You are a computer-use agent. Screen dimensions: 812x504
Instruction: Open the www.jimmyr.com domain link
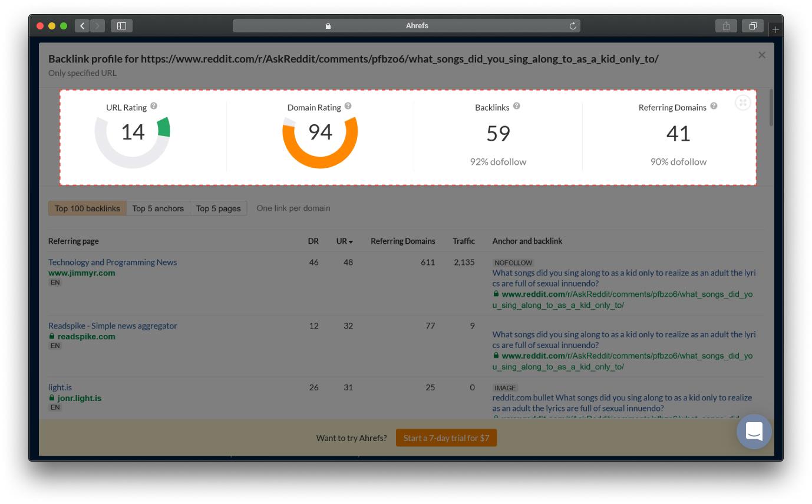tap(82, 273)
